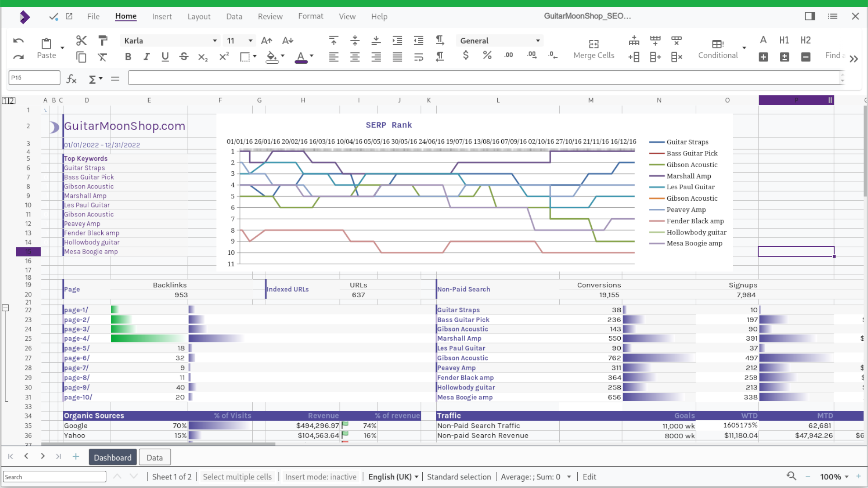868x488 pixels.
Task: Open Merge Cells tool
Action: tap(594, 48)
